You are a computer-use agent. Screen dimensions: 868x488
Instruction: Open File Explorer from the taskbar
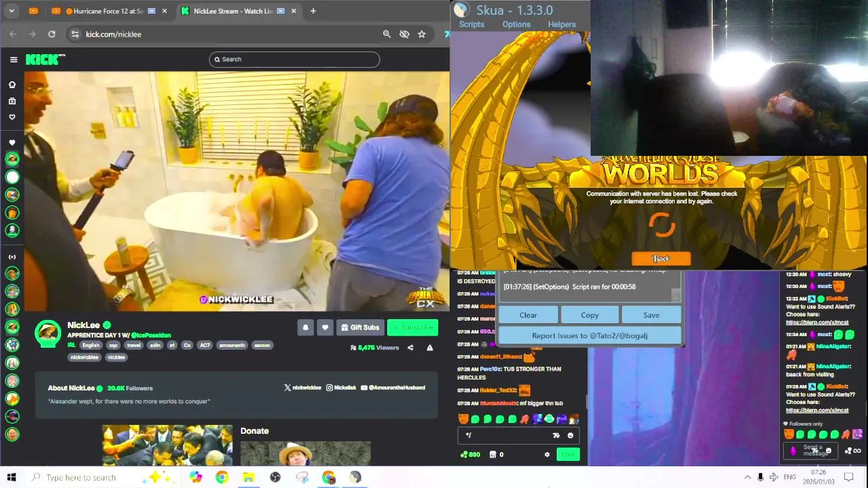coord(248,477)
